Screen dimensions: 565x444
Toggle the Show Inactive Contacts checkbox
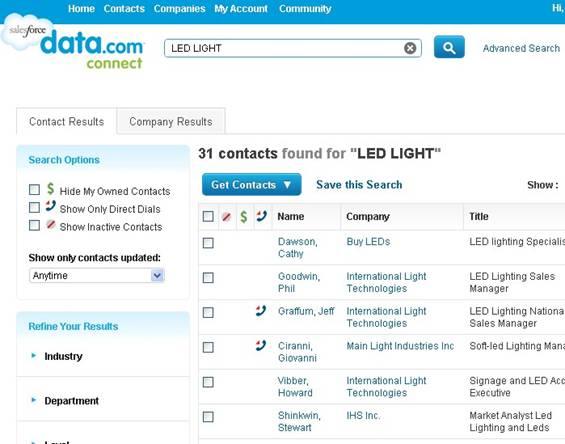click(x=34, y=225)
